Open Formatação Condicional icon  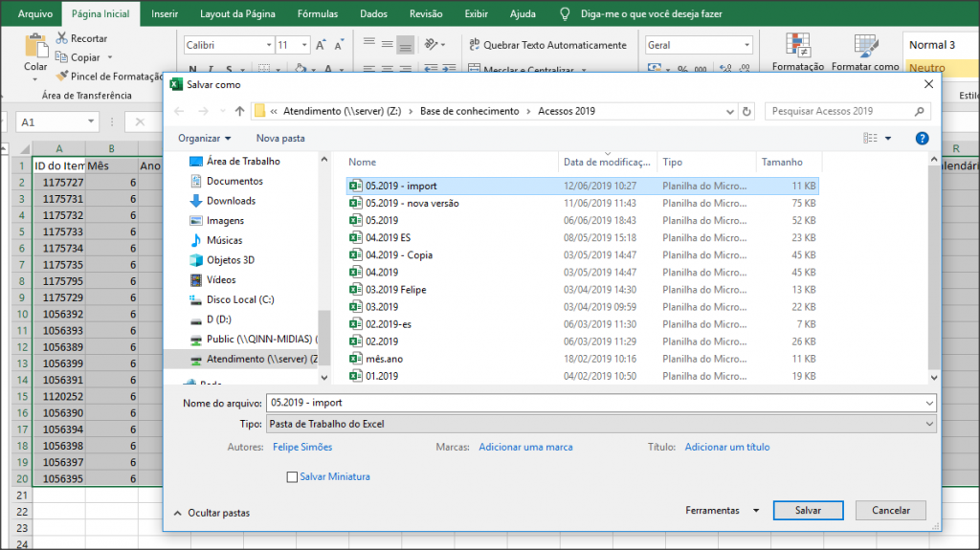pos(797,45)
